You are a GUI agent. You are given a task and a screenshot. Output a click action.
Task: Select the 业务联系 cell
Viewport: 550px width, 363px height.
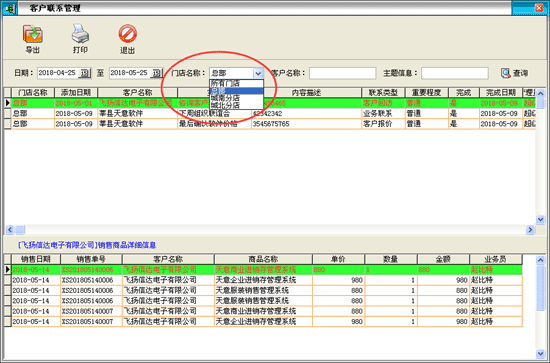(x=383, y=114)
